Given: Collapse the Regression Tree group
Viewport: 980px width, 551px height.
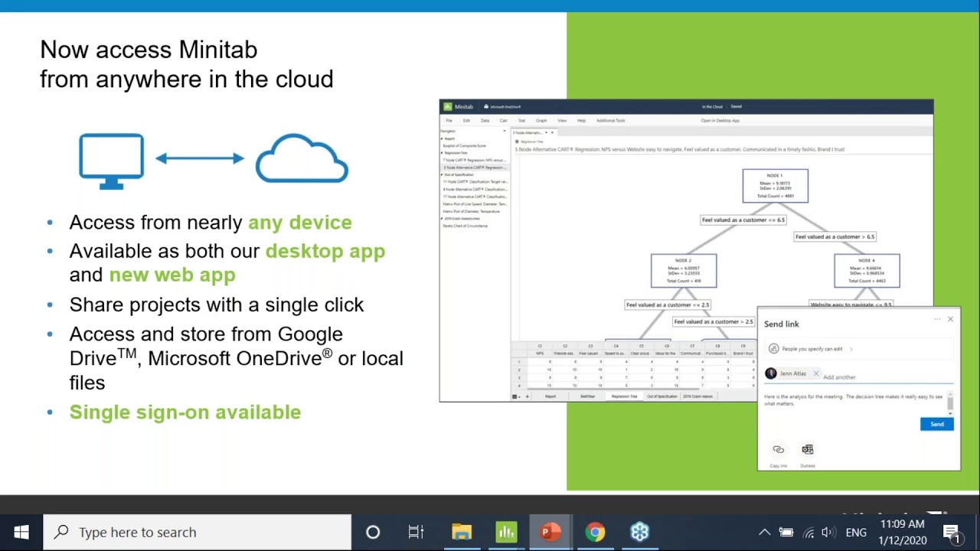Looking at the screenshot, I should pyautogui.click(x=442, y=153).
